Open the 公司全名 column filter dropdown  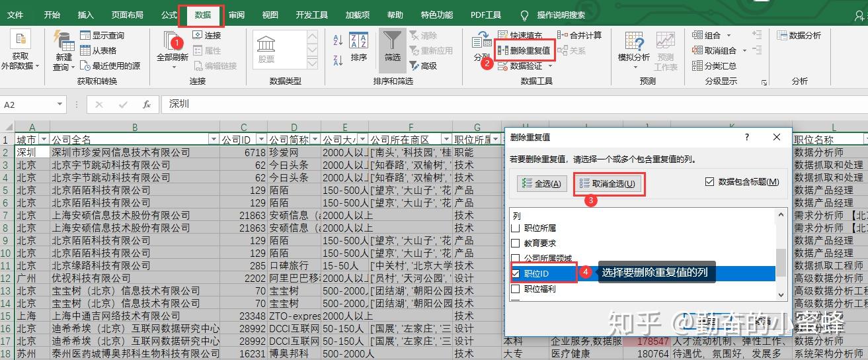(214, 140)
